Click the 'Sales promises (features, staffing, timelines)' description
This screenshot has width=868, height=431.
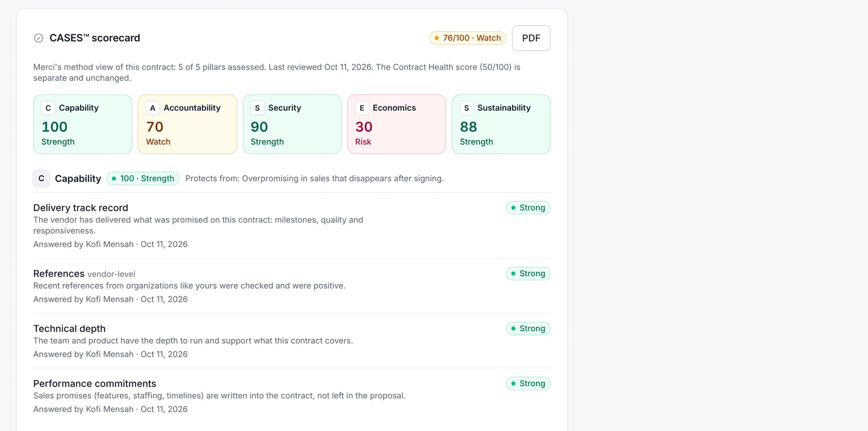pyautogui.click(x=219, y=396)
